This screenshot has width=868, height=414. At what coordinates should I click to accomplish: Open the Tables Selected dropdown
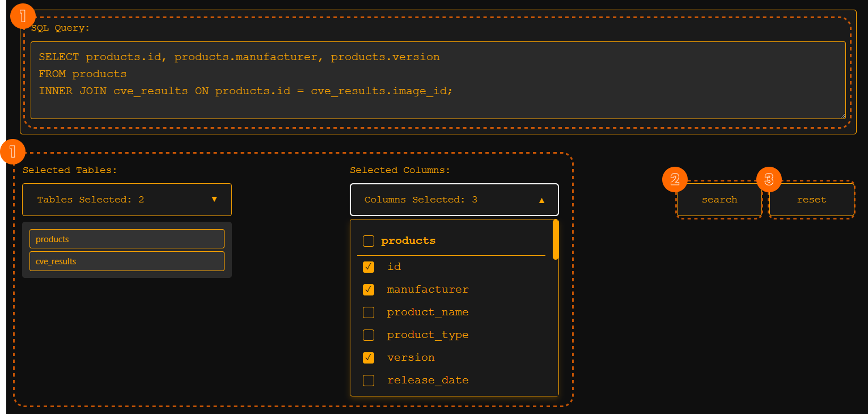point(127,200)
